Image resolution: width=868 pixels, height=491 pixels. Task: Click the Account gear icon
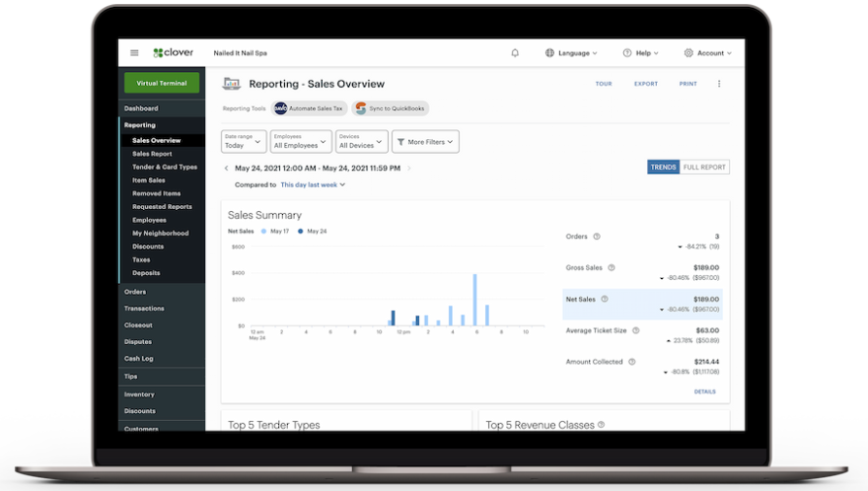click(x=688, y=53)
